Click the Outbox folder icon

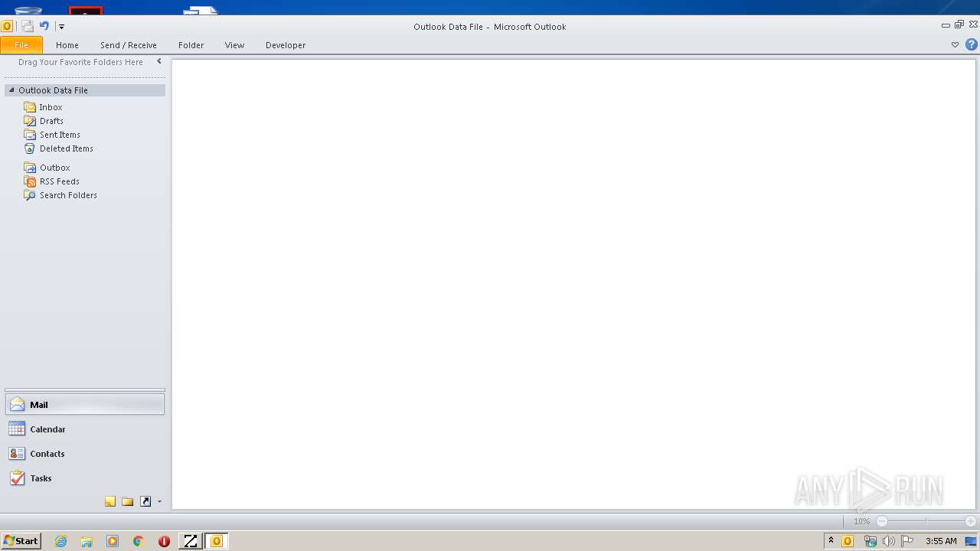point(30,168)
